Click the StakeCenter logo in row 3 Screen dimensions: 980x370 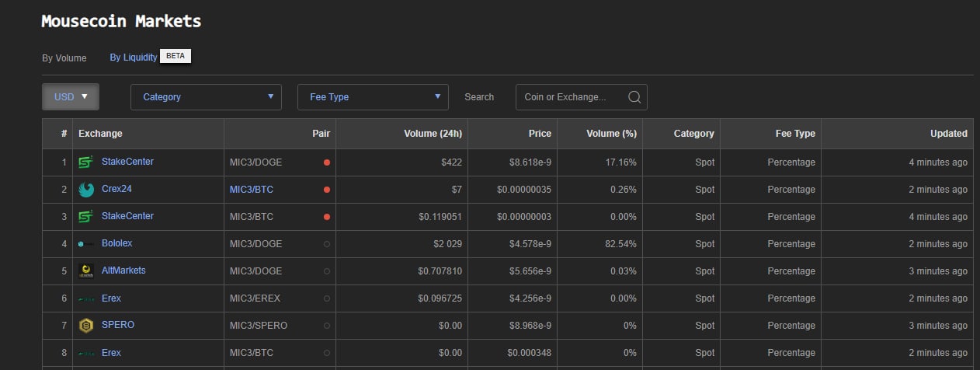86,217
